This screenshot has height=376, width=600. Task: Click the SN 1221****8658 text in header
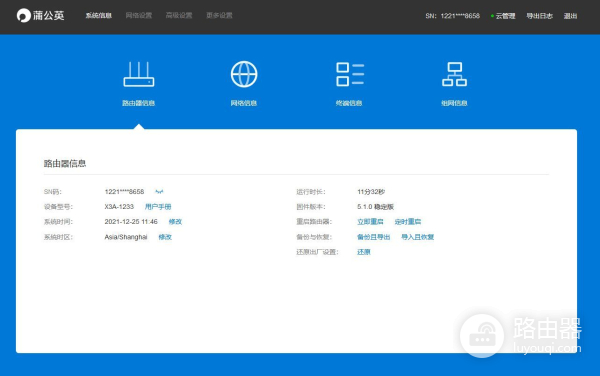452,16
